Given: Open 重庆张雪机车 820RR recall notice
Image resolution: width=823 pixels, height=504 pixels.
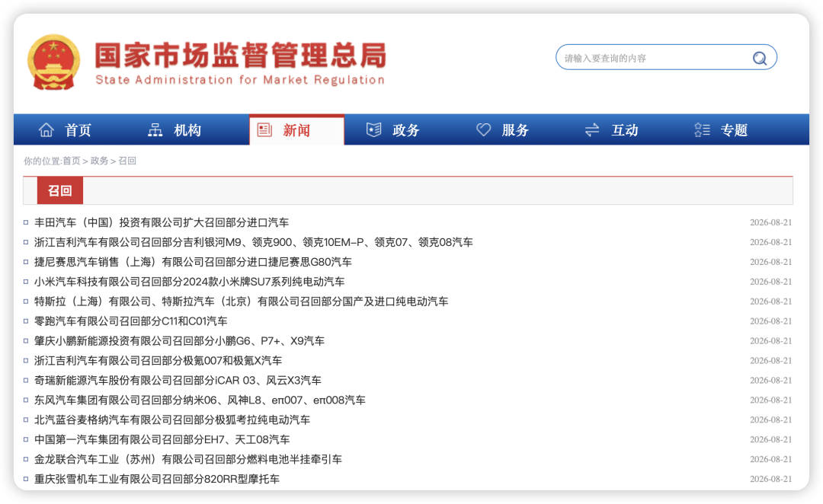Looking at the screenshot, I should click(x=157, y=480).
